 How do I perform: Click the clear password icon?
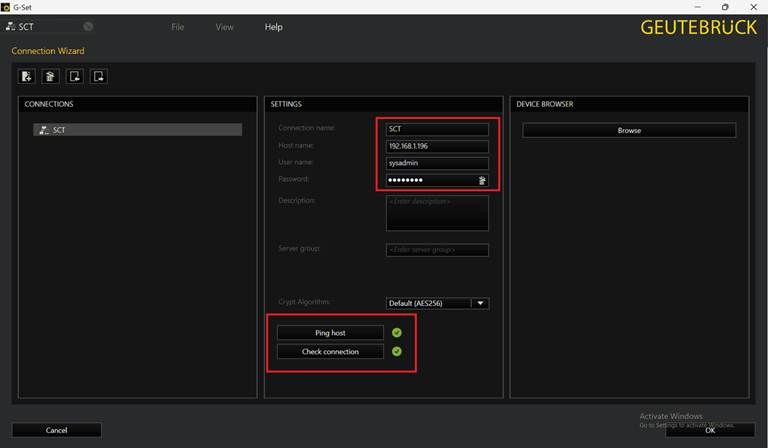482,180
